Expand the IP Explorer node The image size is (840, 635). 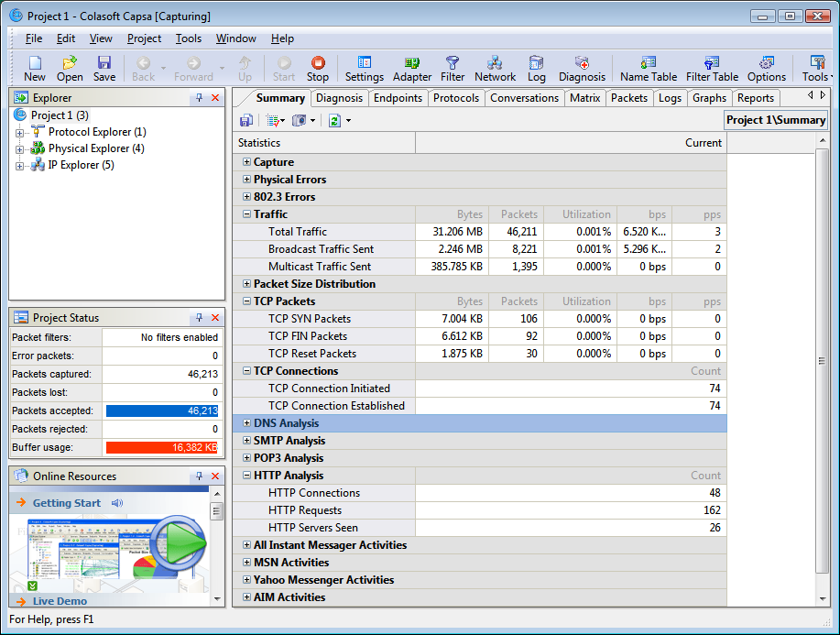point(20,166)
